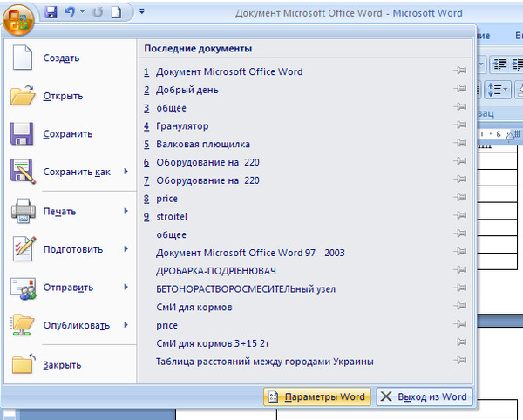The height and width of the screenshot is (420, 523).
Task: Pin item 3 общее to the list
Action: tap(460, 106)
